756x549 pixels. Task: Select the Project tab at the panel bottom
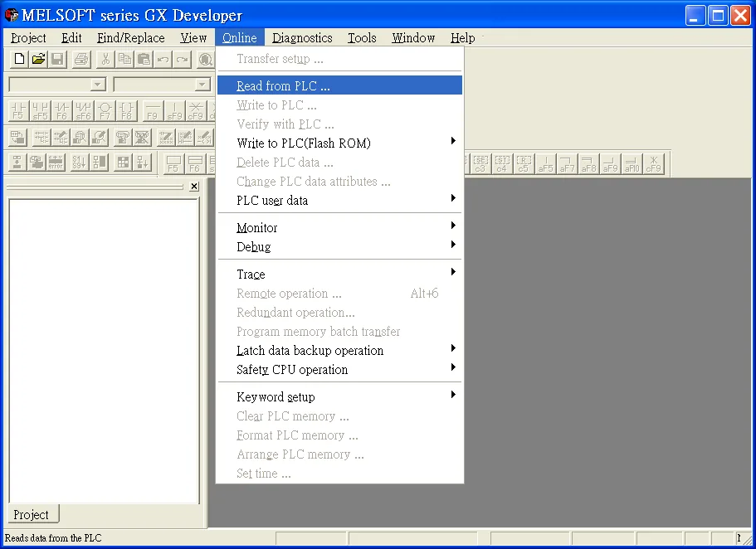[x=32, y=514]
